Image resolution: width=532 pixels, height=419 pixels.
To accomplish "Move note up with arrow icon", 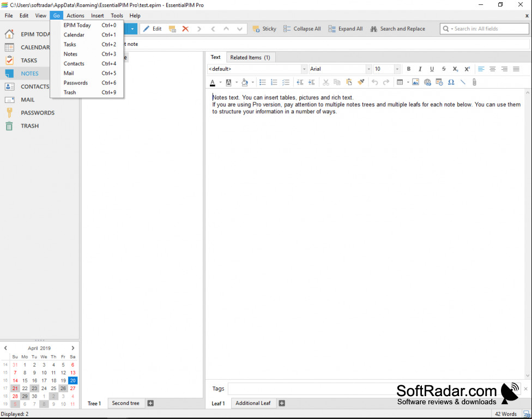I will click(x=226, y=29).
